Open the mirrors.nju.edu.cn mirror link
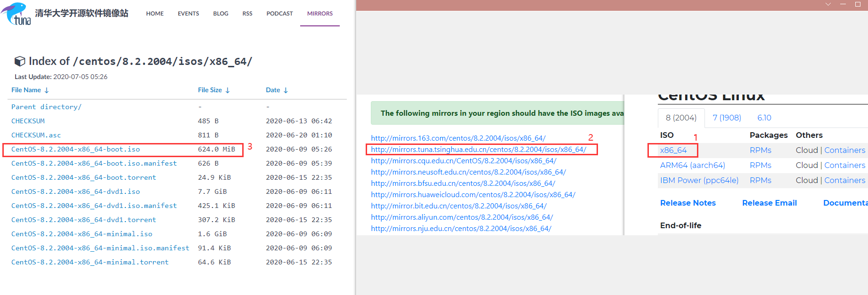This screenshot has width=868, height=295. [x=461, y=229]
